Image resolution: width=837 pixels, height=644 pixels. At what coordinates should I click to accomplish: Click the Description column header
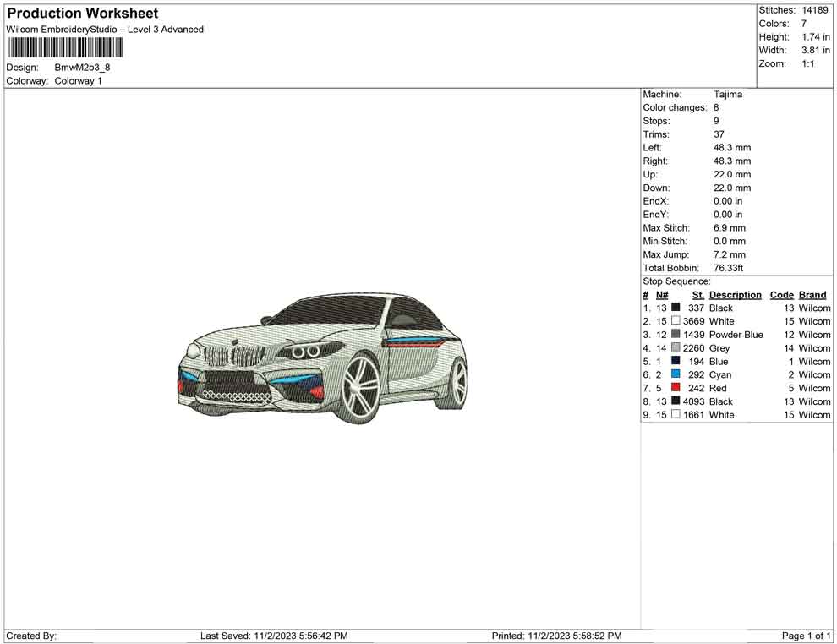click(736, 294)
